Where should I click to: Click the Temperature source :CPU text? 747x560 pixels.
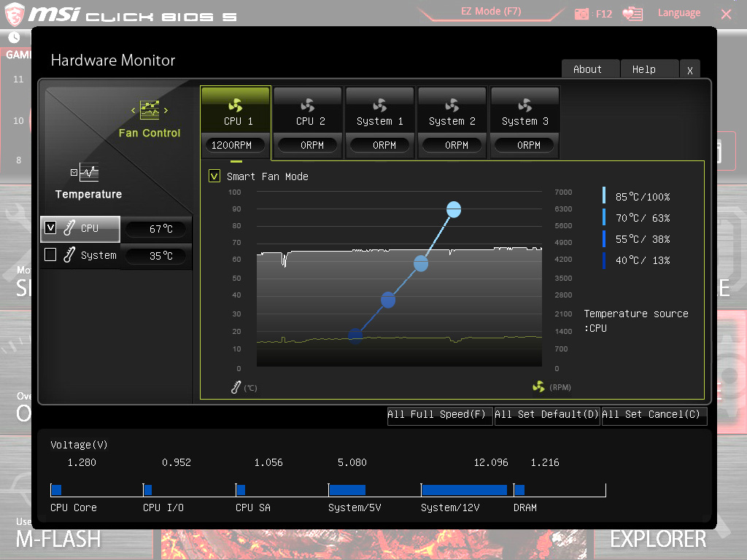click(635, 321)
